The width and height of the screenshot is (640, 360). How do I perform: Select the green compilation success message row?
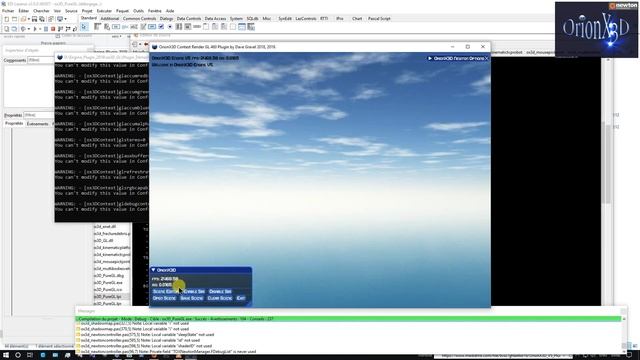(348, 319)
